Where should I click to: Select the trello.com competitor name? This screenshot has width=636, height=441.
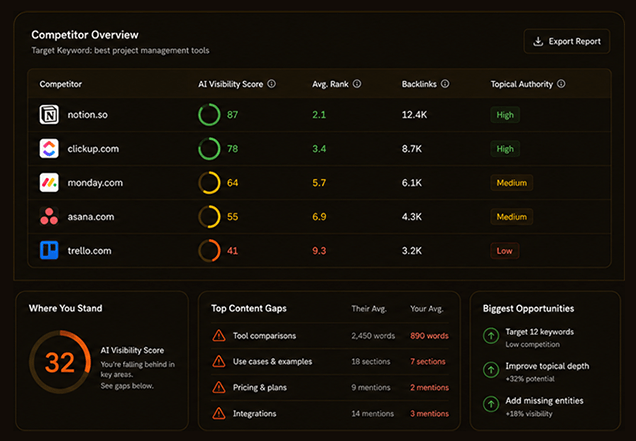[x=89, y=251]
